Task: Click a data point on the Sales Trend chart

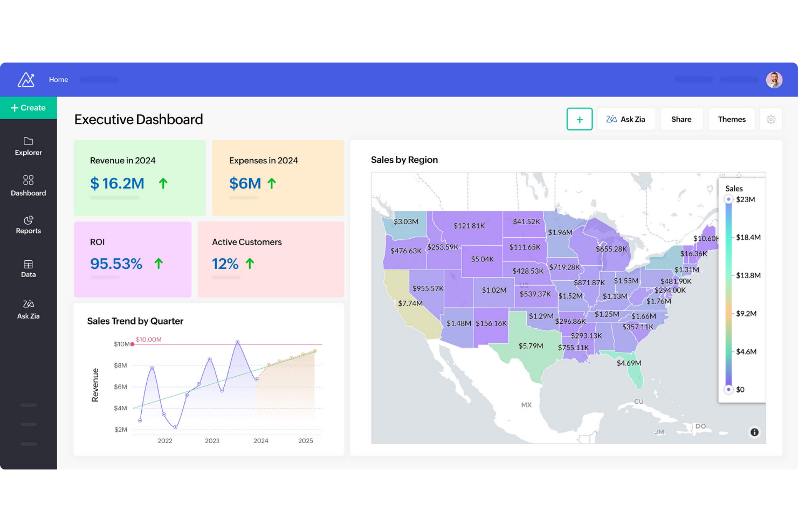Action: click(x=237, y=342)
